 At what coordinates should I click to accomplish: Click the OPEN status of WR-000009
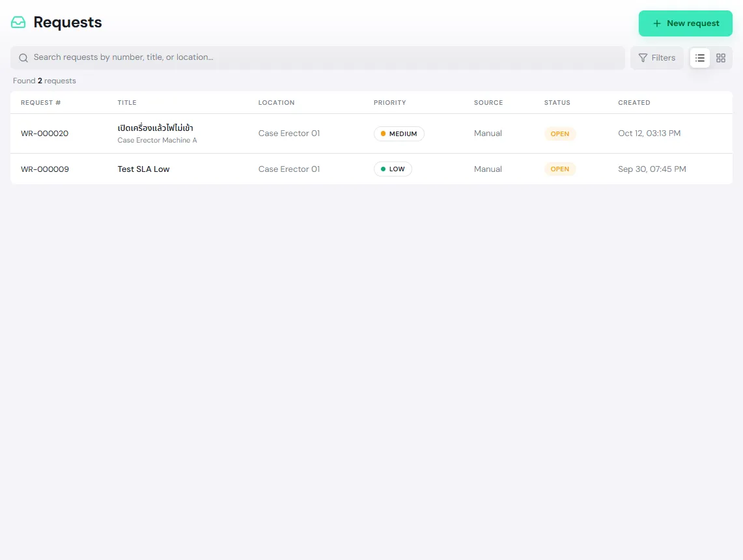[559, 169]
